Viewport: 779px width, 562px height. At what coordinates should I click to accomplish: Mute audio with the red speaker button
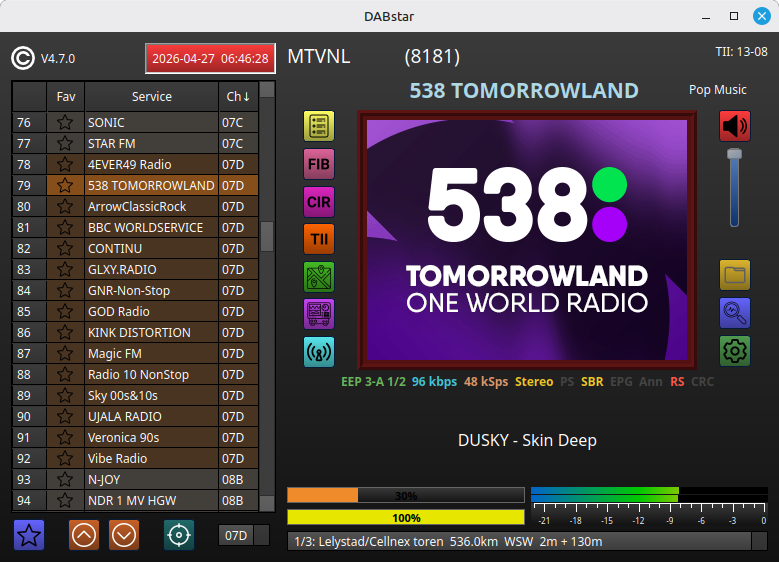pos(735,126)
